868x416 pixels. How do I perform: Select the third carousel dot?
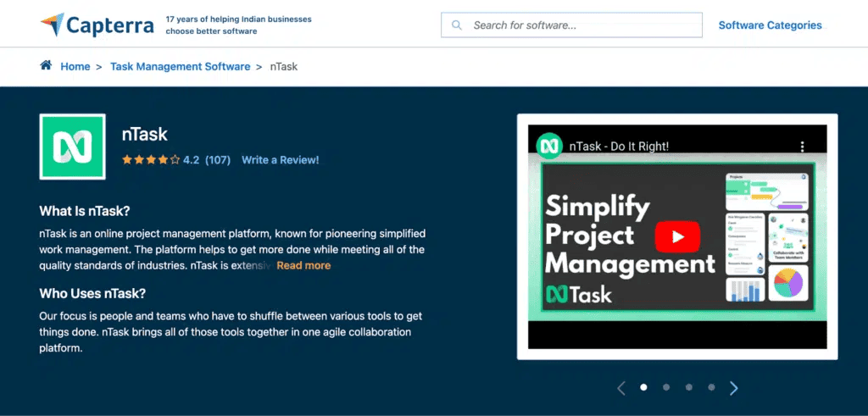pos(688,387)
